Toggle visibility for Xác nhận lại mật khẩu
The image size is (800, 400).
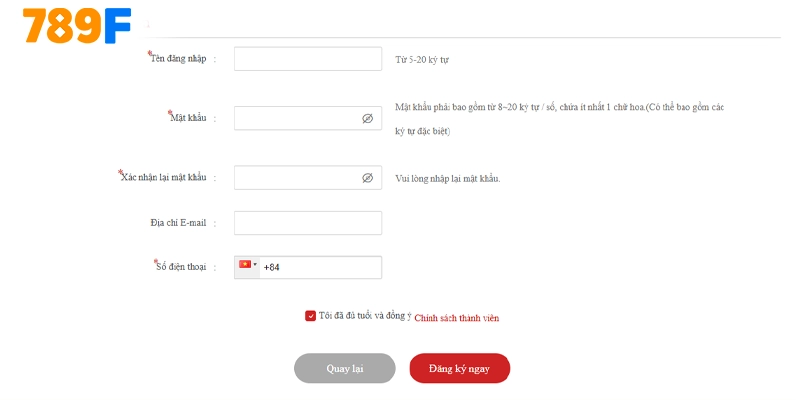[367, 178]
